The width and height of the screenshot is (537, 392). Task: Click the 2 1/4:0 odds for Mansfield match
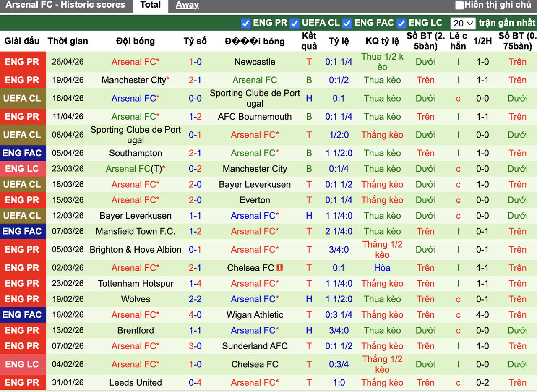point(339,231)
